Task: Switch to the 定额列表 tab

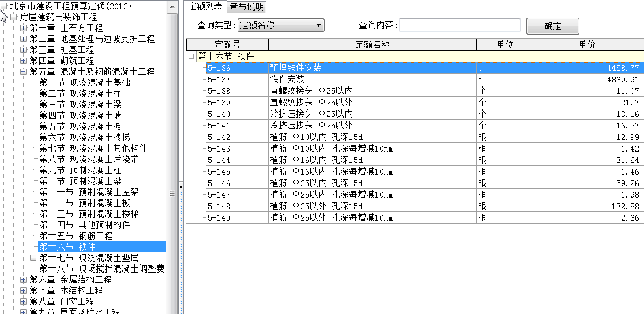Action: pos(205,6)
